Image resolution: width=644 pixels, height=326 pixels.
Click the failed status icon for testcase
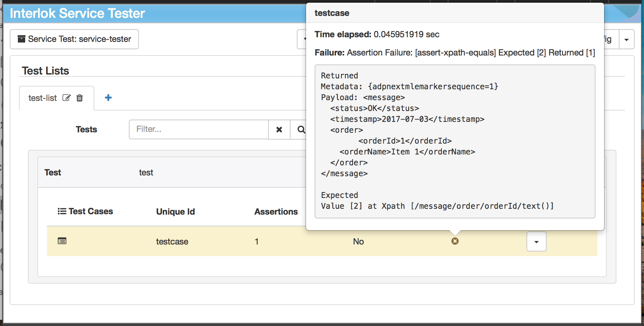tap(455, 241)
